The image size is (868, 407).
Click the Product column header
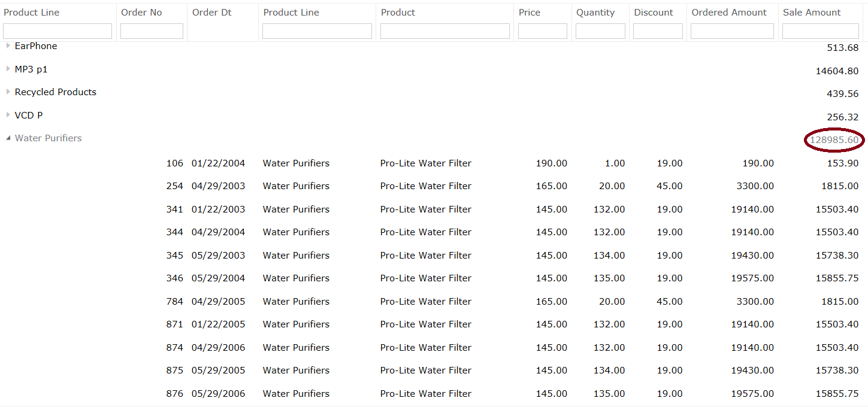[398, 13]
